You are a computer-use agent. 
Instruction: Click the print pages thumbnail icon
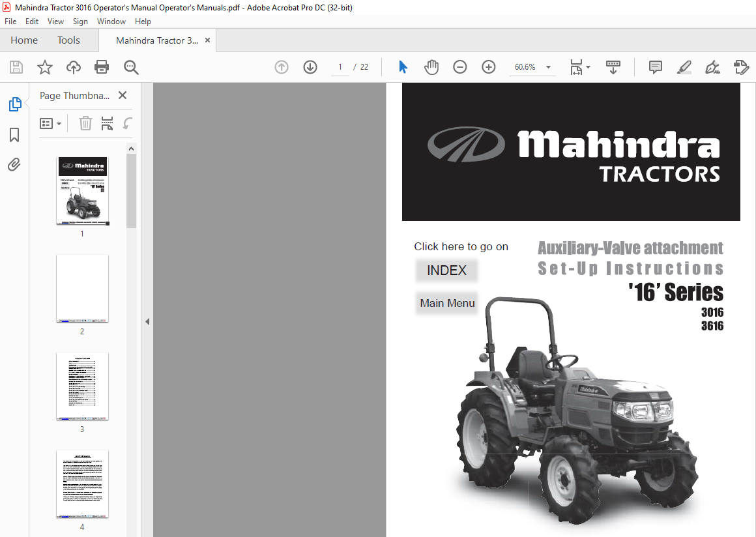pos(107,123)
